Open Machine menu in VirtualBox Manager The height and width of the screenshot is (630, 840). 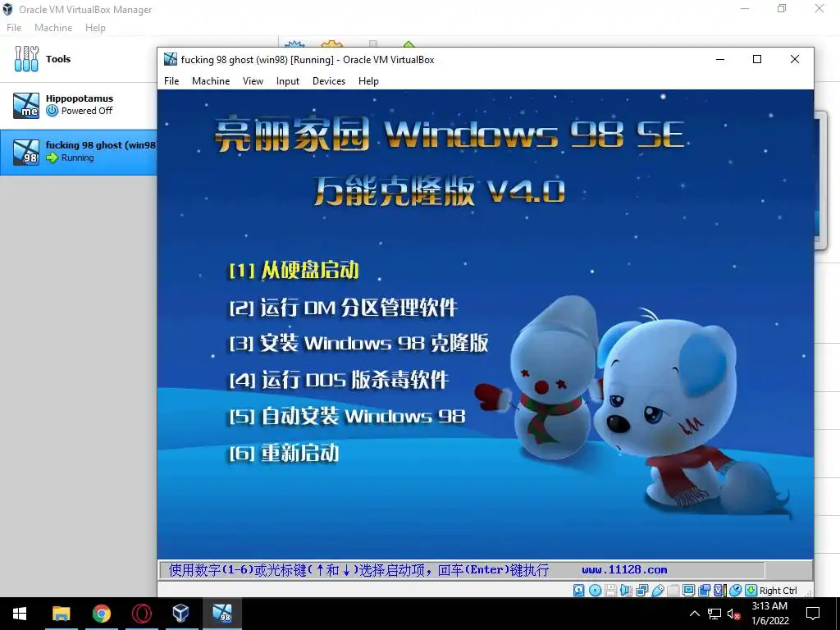point(53,28)
